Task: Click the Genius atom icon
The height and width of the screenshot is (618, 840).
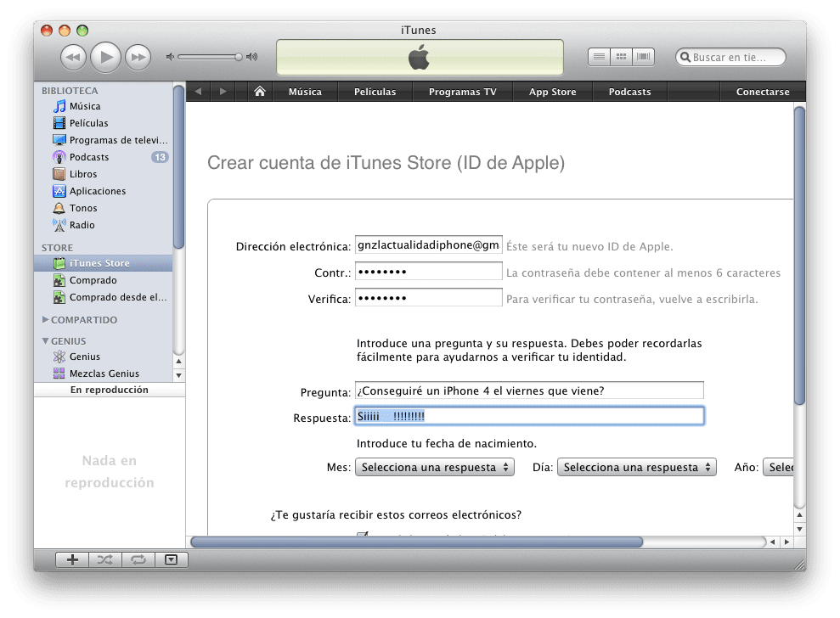Action: (59, 357)
